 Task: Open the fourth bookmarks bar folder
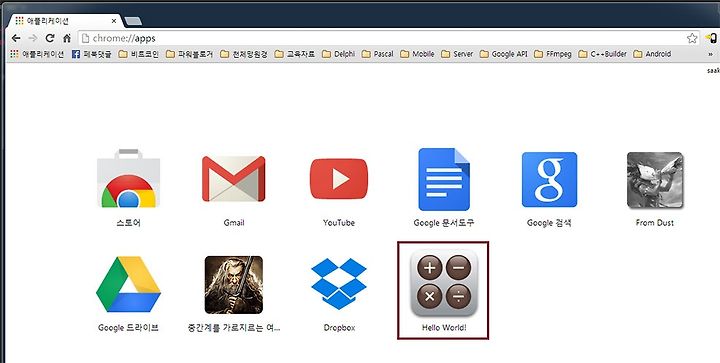click(x=295, y=54)
